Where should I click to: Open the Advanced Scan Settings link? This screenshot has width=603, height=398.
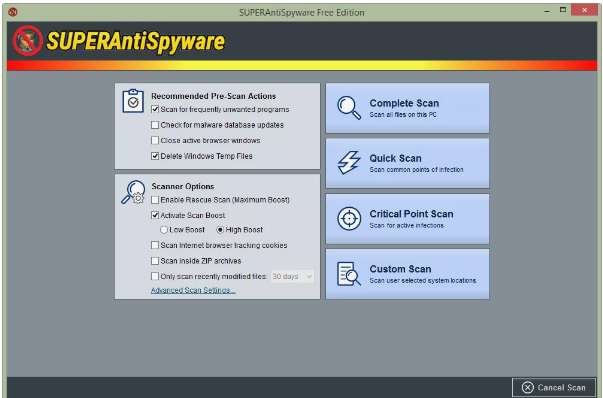(x=193, y=290)
